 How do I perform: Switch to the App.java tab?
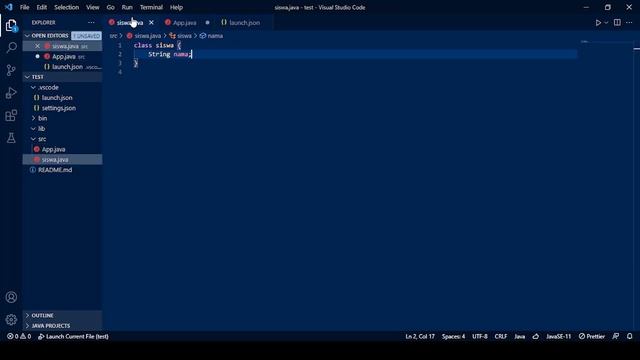point(184,23)
